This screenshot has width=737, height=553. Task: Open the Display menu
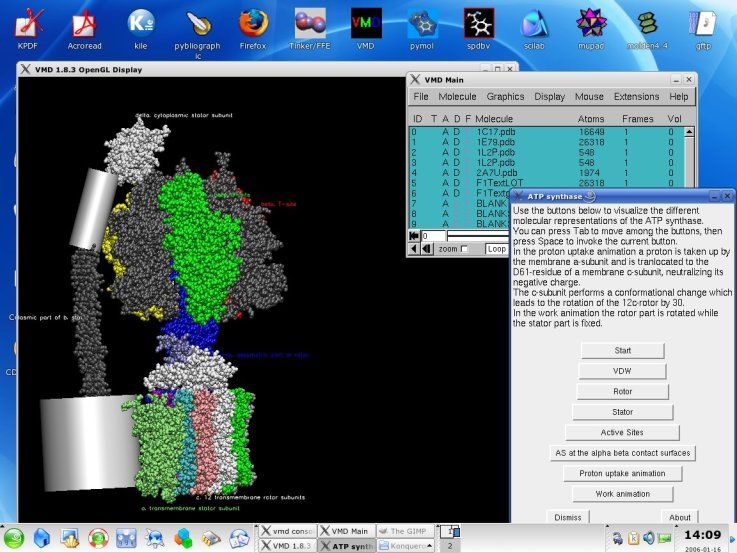click(549, 96)
